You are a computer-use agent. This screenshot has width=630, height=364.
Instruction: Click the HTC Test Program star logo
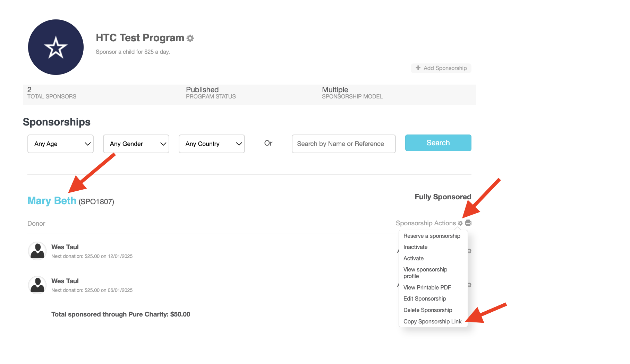[x=56, y=47]
